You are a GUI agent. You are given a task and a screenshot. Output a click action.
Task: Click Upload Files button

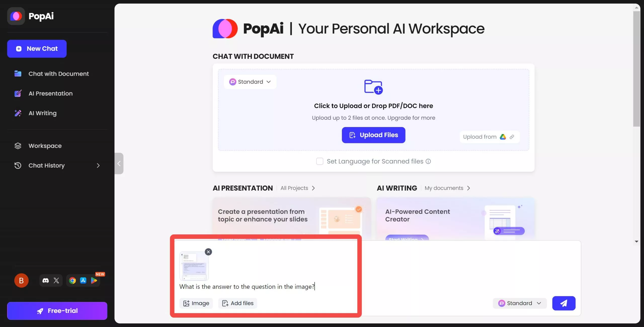pyautogui.click(x=373, y=135)
